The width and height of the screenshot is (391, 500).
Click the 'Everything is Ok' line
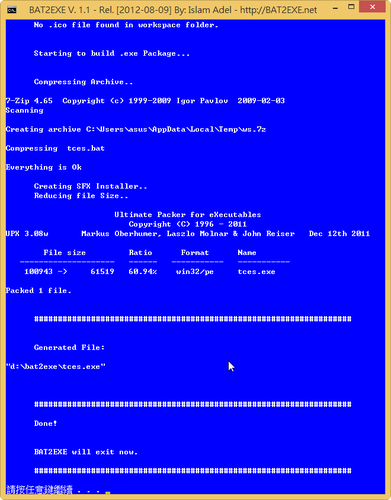[44, 167]
